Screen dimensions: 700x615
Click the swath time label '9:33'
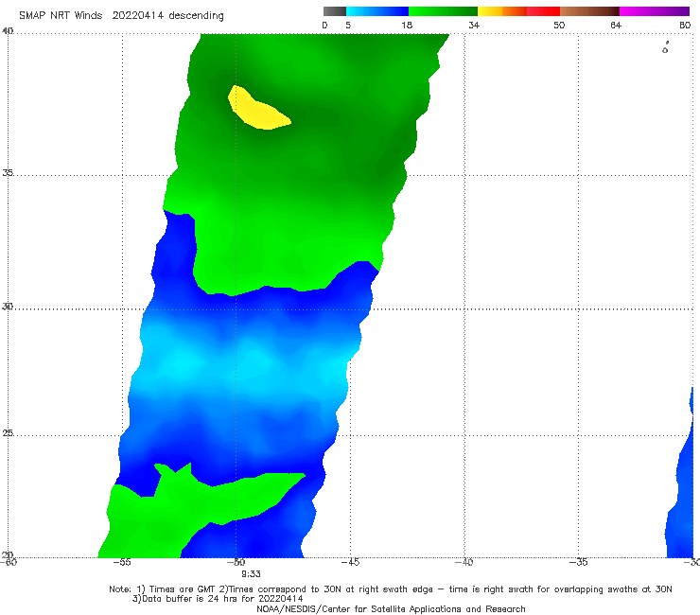[x=251, y=574]
